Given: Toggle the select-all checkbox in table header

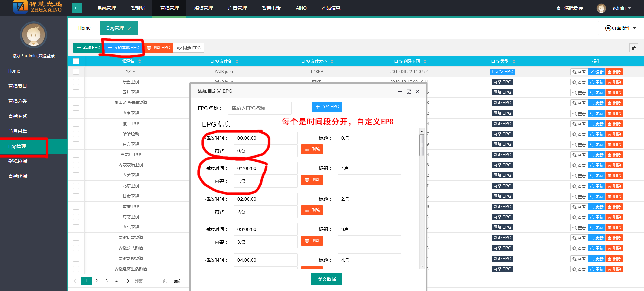Looking at the screenshot, I should point(76,61).
